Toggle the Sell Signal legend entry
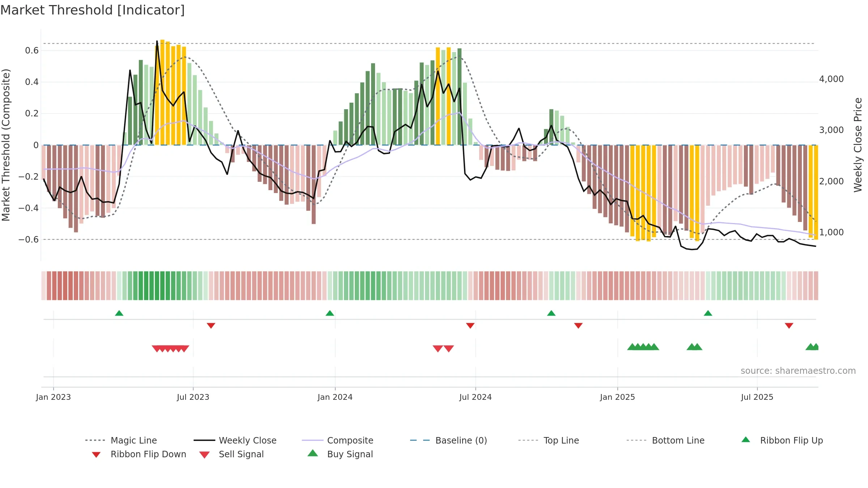868x488 pixels. (231, 454)
